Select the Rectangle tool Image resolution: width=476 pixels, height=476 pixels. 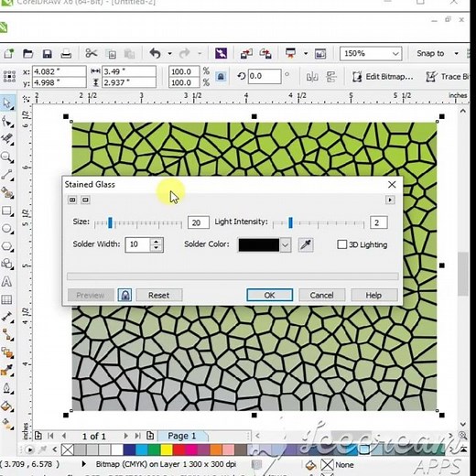[6, 211]
